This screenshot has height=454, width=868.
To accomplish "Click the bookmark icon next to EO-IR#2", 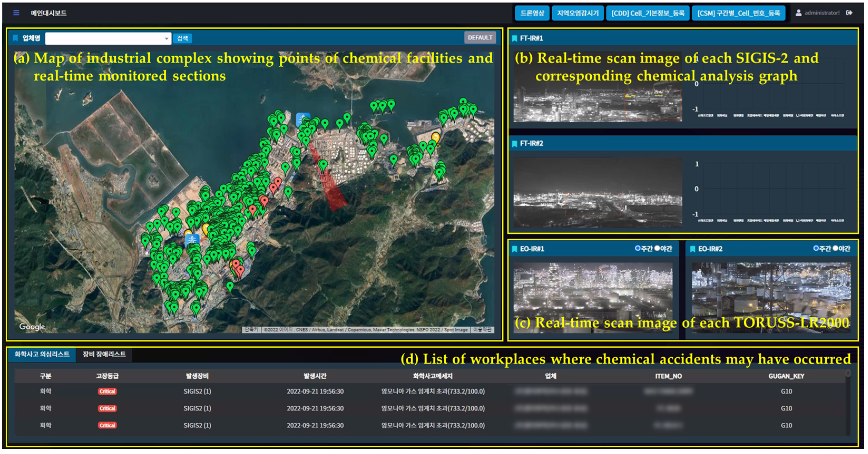I will [x=693, y=249].
